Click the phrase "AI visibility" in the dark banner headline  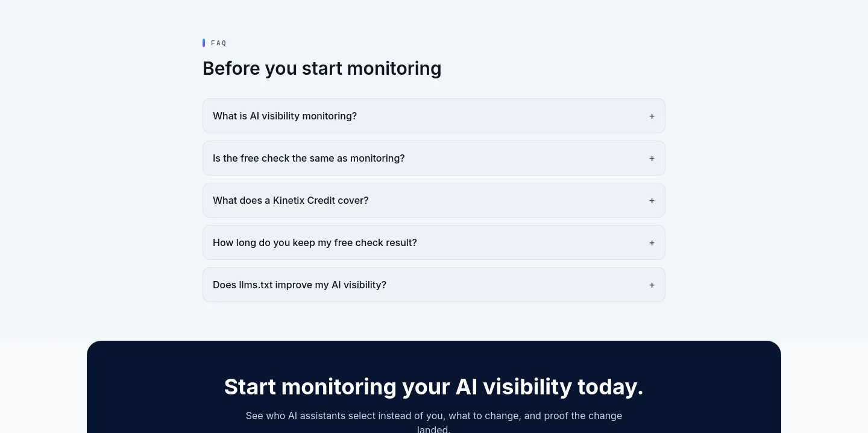[514, 387]
